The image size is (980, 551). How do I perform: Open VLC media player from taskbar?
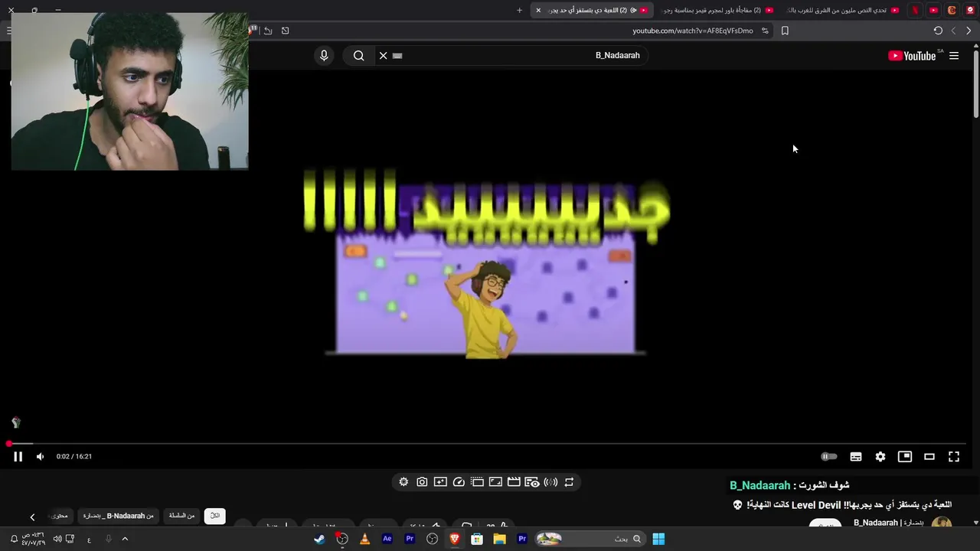point(364,539)
